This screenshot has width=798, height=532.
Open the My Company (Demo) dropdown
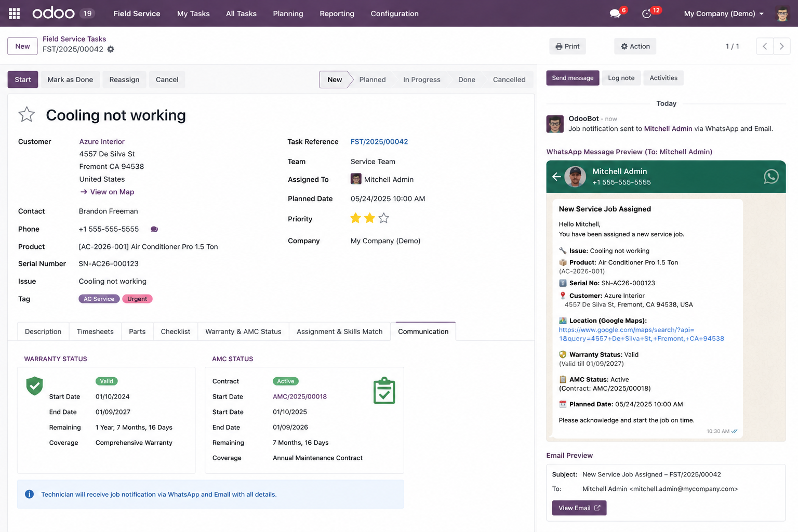pyautogui.click(x=724, y=14)
